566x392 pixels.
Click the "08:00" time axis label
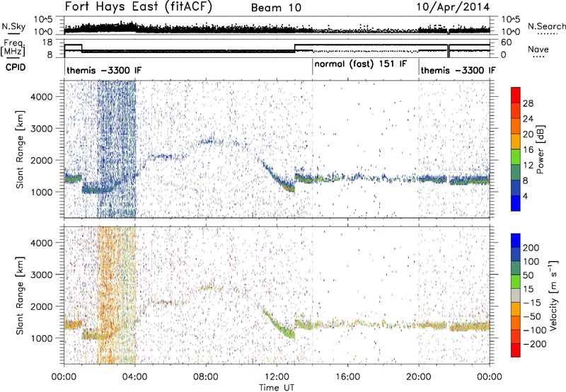pos(206,377)
